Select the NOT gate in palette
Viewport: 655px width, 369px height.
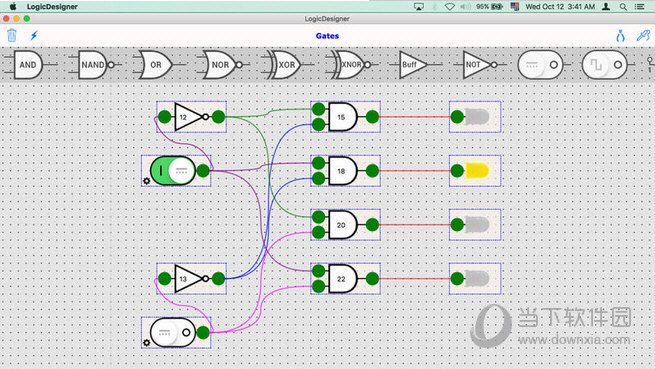[x=480, y=65]
